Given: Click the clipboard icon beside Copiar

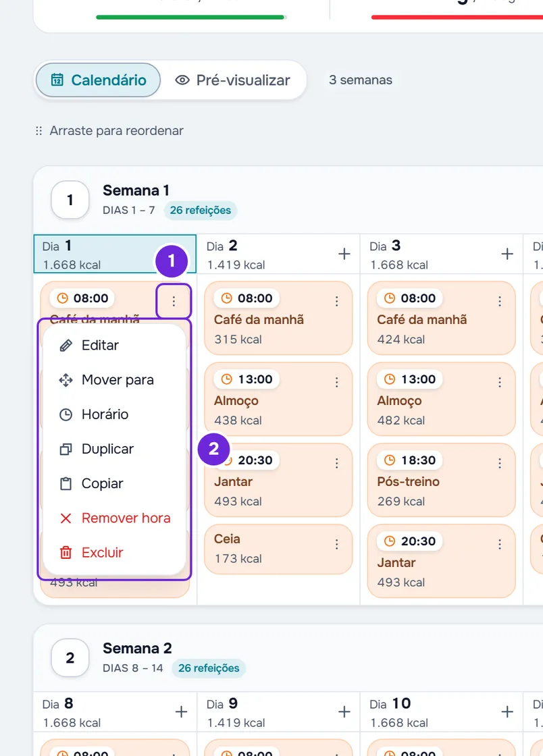Looking at the screenshot, I should point(66,483).
